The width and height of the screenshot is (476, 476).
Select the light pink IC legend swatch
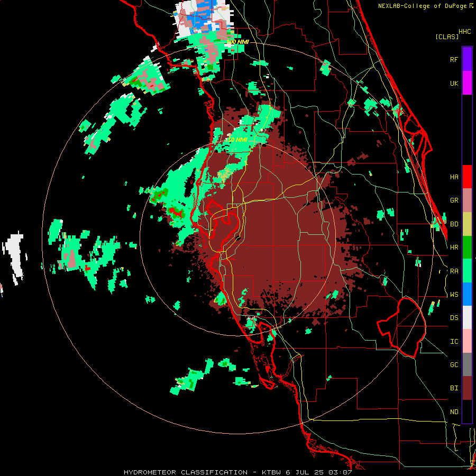467,341
